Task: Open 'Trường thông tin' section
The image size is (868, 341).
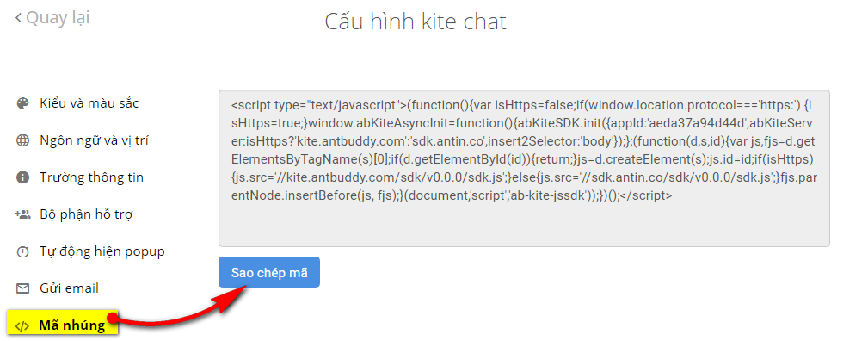Action: tap(91, 178)
